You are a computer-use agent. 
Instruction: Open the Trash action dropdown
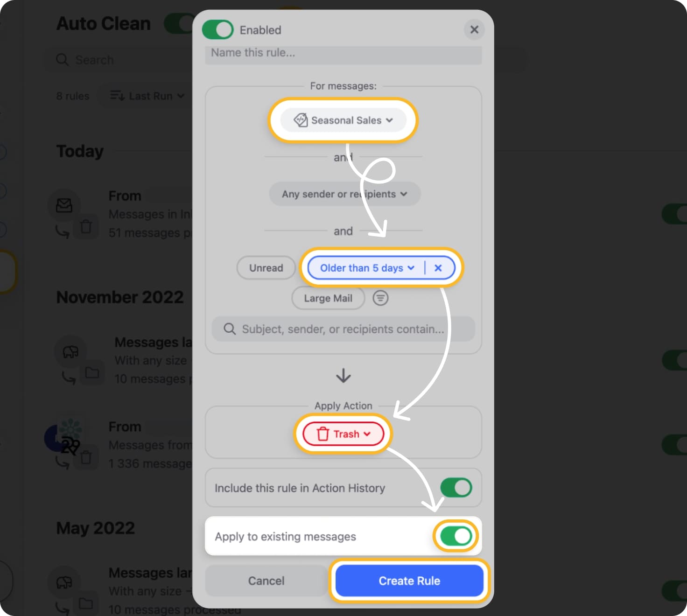[x=343, y=434]
